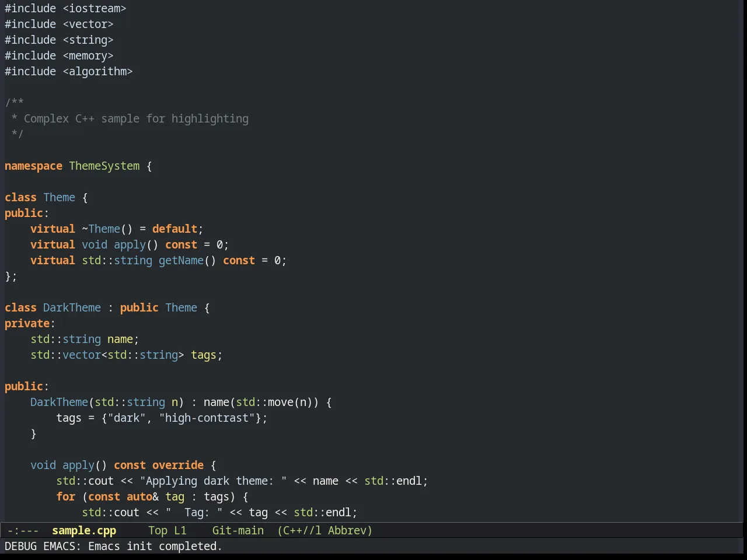
Task: Click the Git-main version control indicator
Action: (x=238, y=531)
